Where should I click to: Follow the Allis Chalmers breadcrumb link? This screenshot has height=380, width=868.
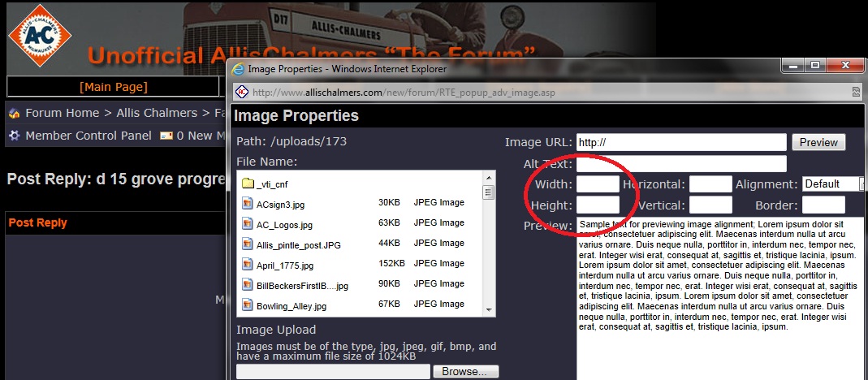click(157, 113)
